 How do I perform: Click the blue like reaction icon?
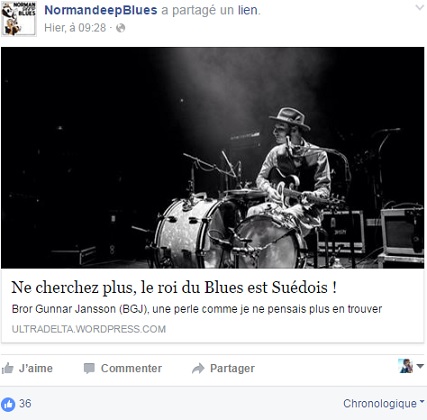point(8,404)
